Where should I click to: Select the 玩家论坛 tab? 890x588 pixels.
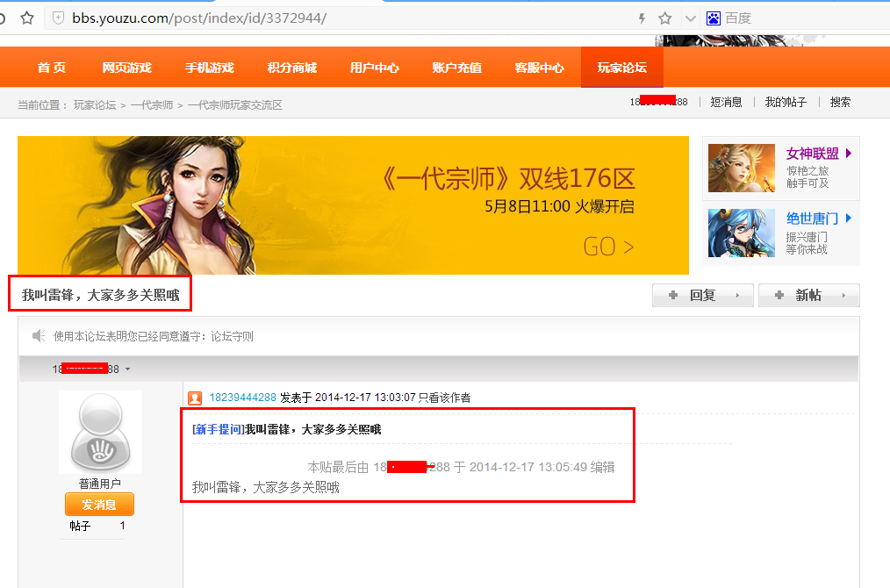click(622, 68)
